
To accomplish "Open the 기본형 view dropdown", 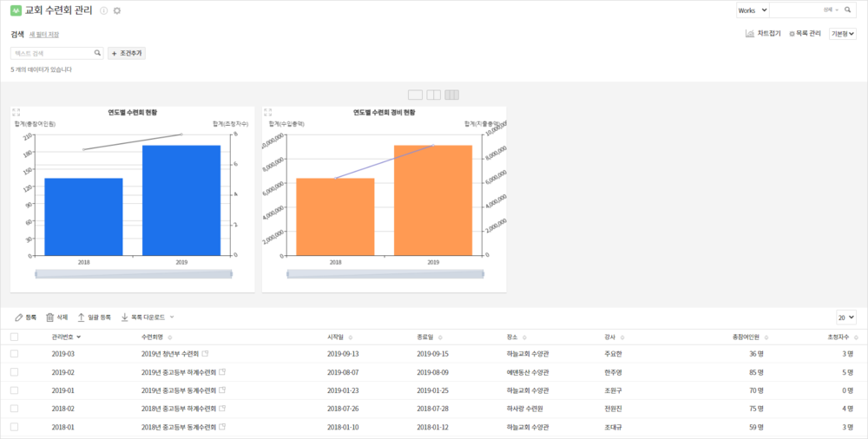I will [843, 34].
